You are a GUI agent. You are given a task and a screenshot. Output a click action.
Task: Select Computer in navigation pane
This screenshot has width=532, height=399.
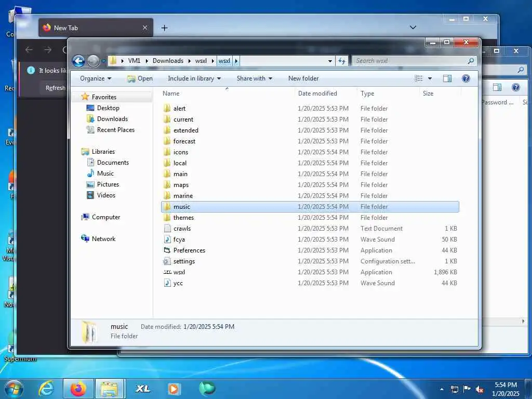(x=106, y=217)
